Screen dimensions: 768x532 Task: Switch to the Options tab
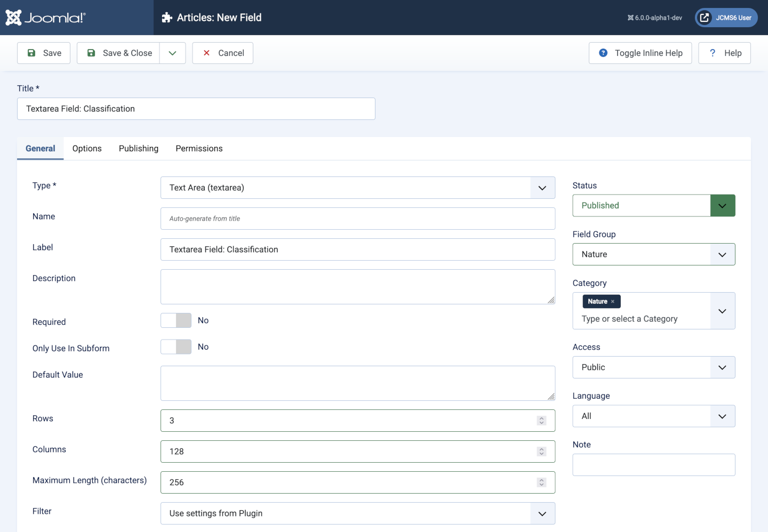87,149
